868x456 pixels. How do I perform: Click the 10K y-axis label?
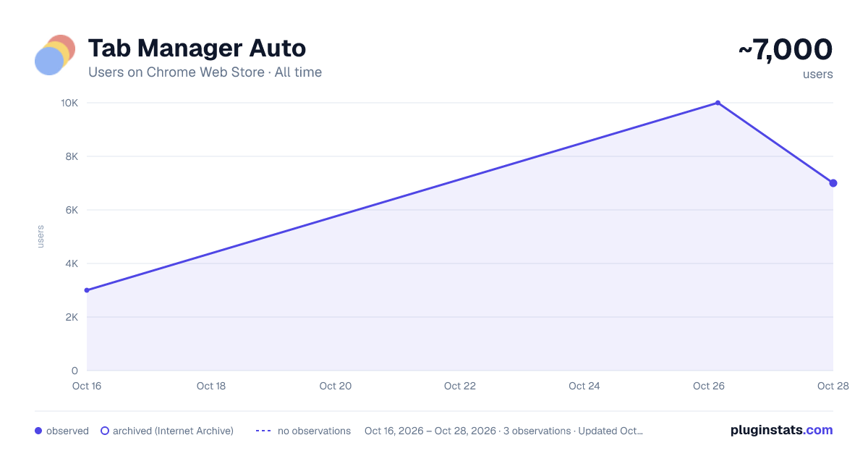click(69, 103)
